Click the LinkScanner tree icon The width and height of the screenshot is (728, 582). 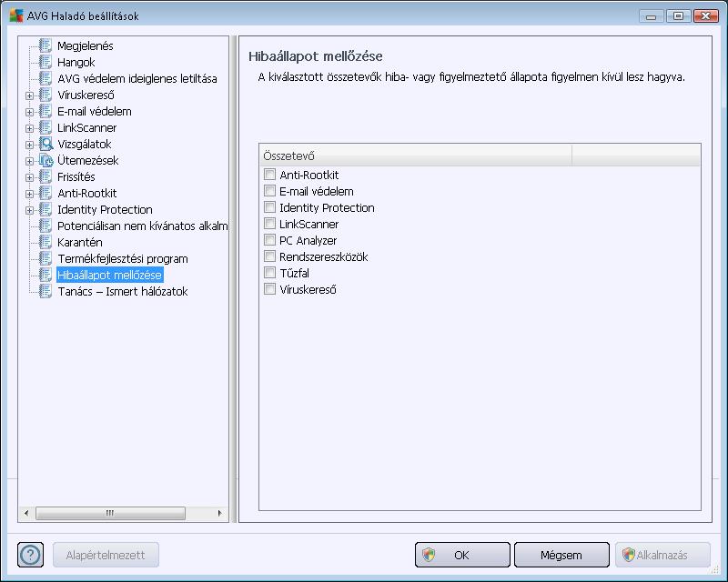pos(45,127)
